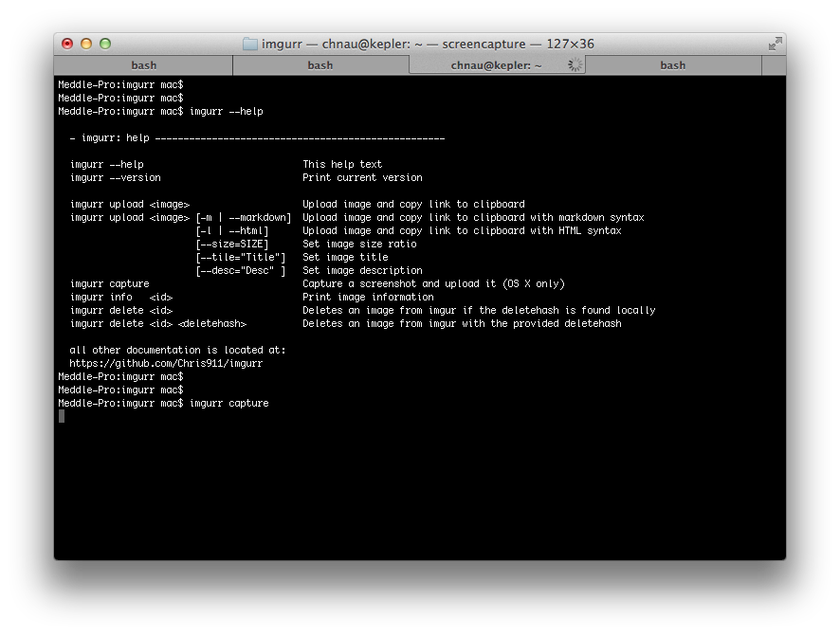This screenshot has height=635, width=840.
Task: Open bash tab right of chnau@kepler tab
Action: pyautogui.click(x=673, y=65)
